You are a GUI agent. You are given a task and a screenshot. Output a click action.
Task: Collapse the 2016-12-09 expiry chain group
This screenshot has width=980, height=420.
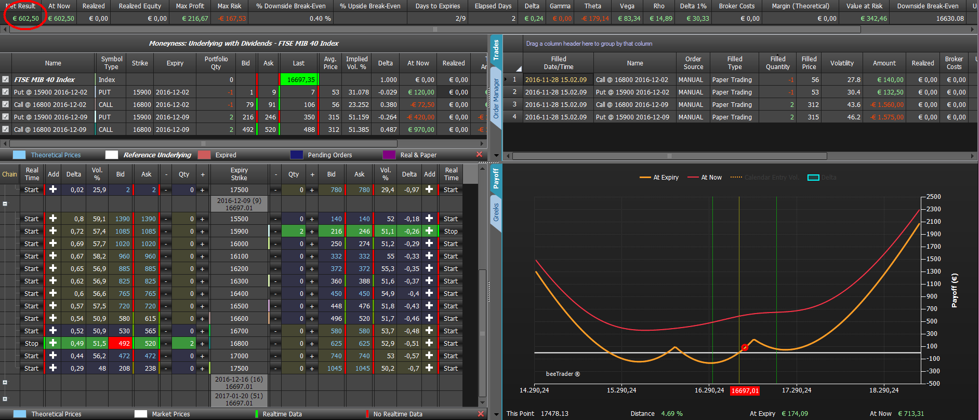(x=5, y=204)
